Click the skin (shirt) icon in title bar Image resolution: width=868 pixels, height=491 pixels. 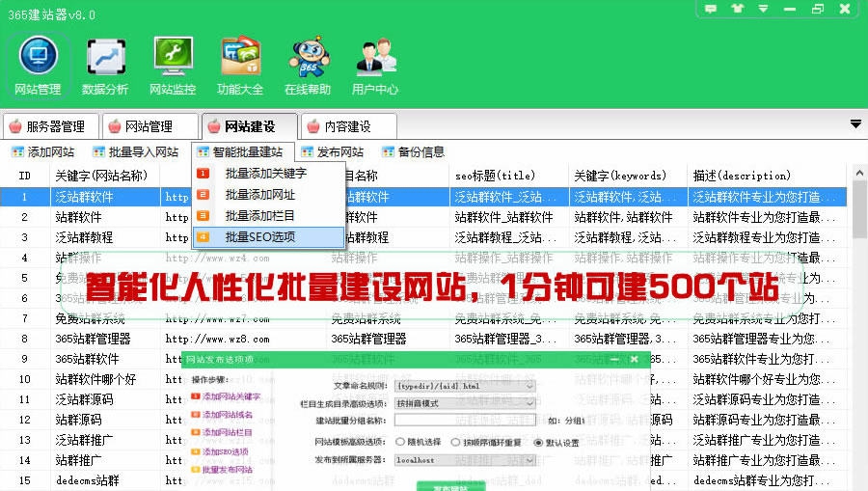click(x=737, y=9)
